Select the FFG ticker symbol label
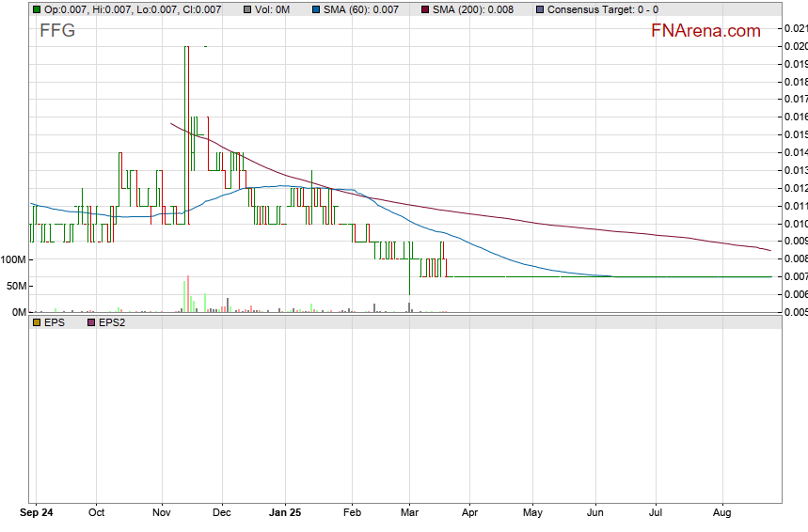Viewport: 808px width, 532px height. coord(56,31)
